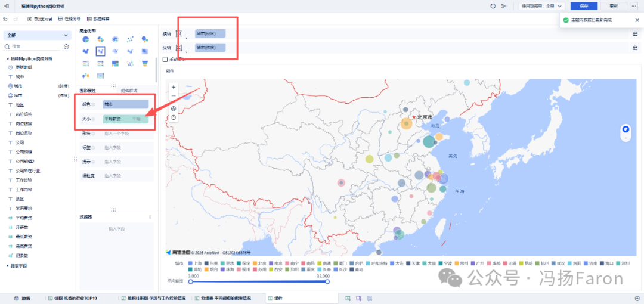Click the collapse circle icon beside search
Screen dimensions: 644x304
[66, 47]
